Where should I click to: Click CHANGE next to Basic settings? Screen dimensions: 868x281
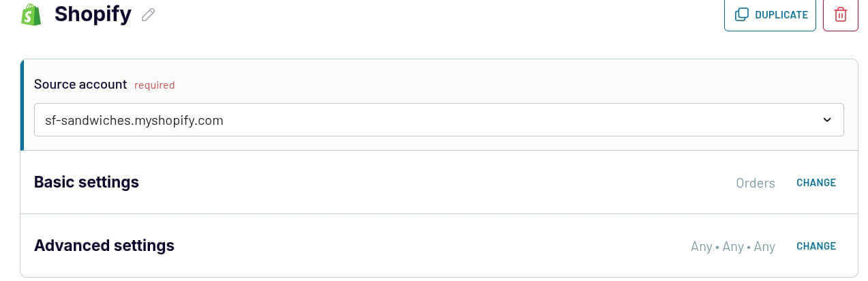(815, 183)
